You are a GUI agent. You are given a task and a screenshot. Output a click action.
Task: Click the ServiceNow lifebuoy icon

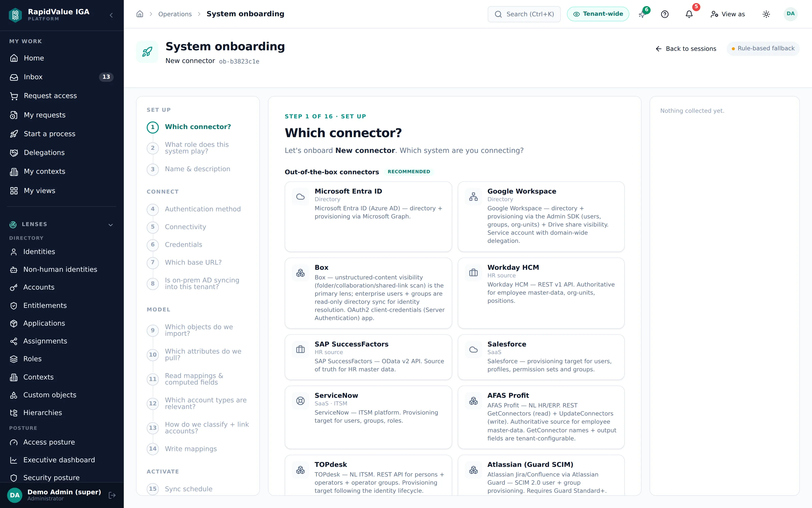pyautogui.click(x=300, y=401)
